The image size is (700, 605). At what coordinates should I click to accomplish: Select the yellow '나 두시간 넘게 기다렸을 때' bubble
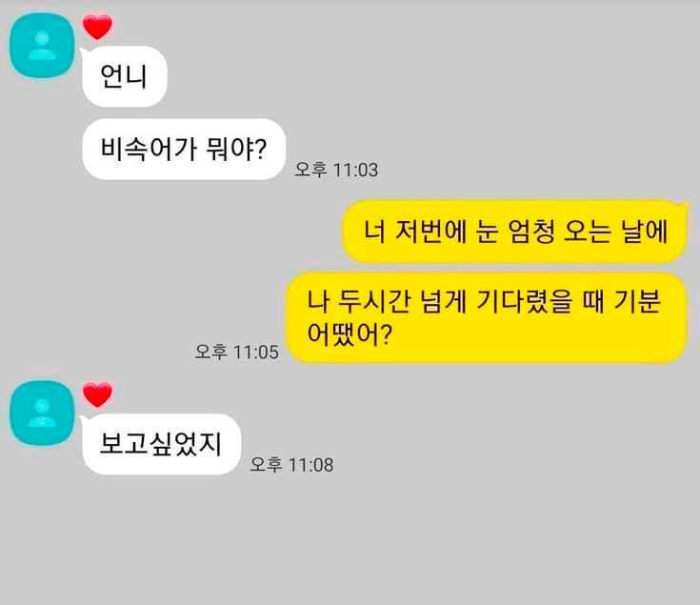point(486,318)
